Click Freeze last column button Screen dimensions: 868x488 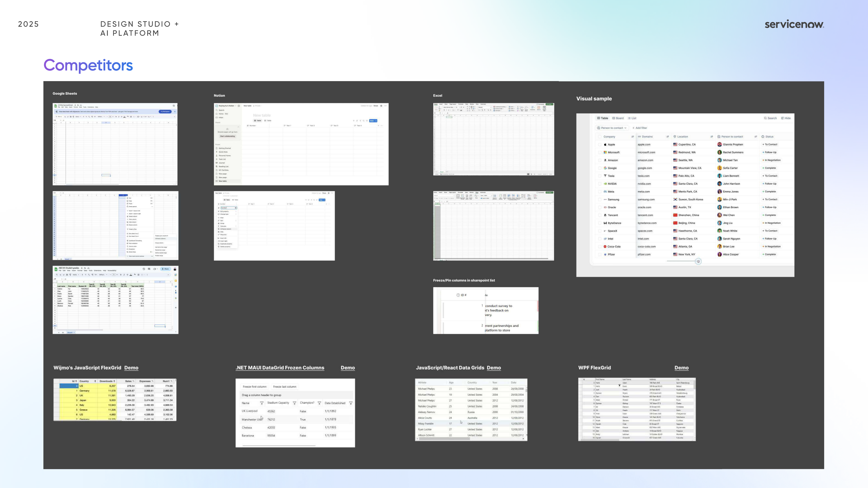coord(285,387)
